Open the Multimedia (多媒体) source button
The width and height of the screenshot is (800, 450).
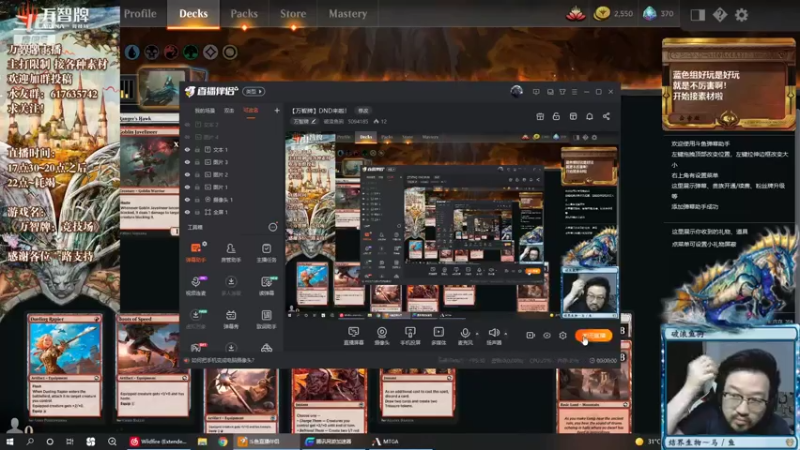tap(439, 336)
